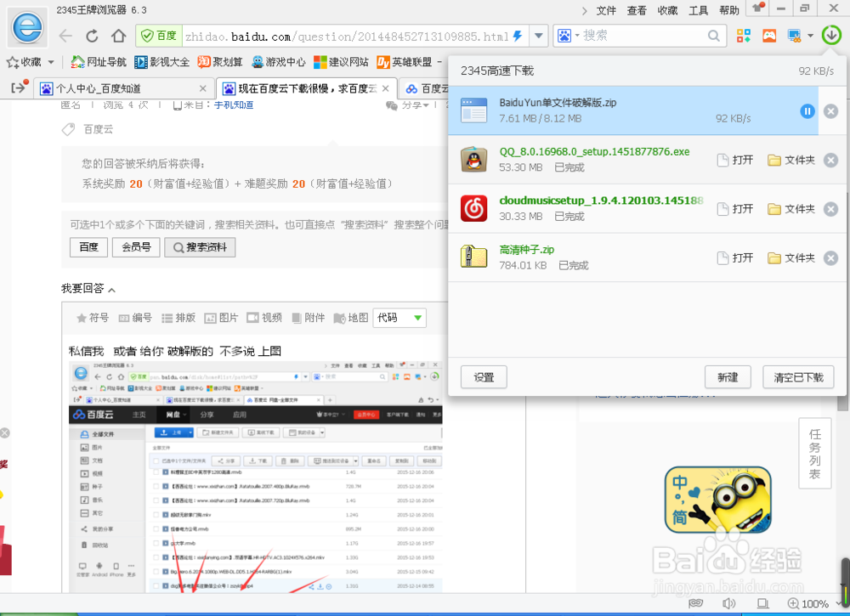850x616 pixels.
Task: Expand the 收藏 favorites dropdown arrow
Action: click(x=51, y=62)
